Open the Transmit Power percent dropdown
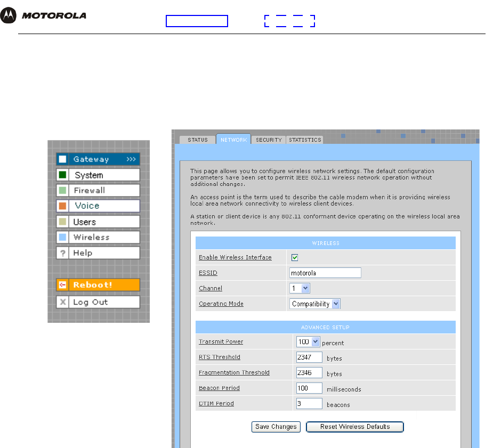Screen dimensions: 501x448 pyautogui.click(x=308, y=341)
